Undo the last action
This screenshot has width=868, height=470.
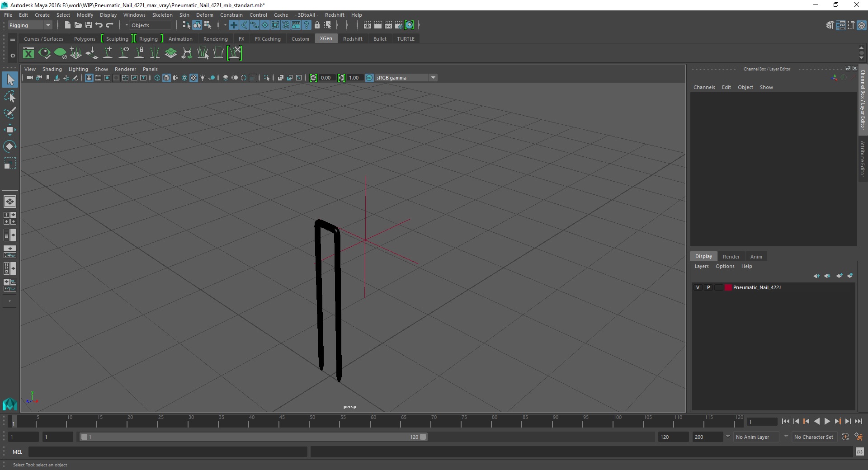tap(99, 25)
